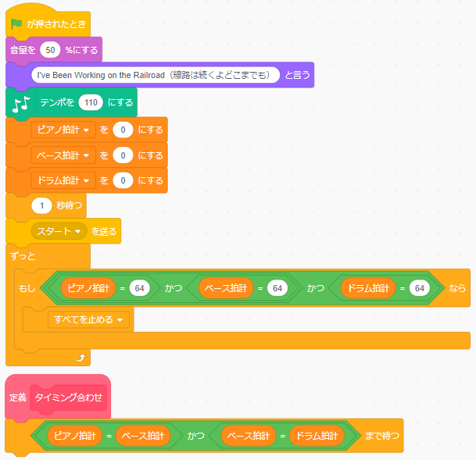Edit the 64 compared with ベース拍計
476x460 pixels.
pos(277,288)
